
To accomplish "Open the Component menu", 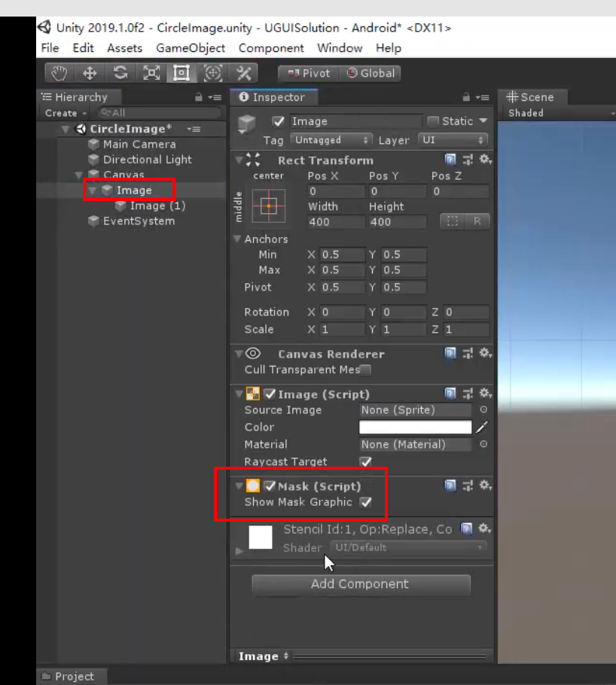I will [271, 48].
